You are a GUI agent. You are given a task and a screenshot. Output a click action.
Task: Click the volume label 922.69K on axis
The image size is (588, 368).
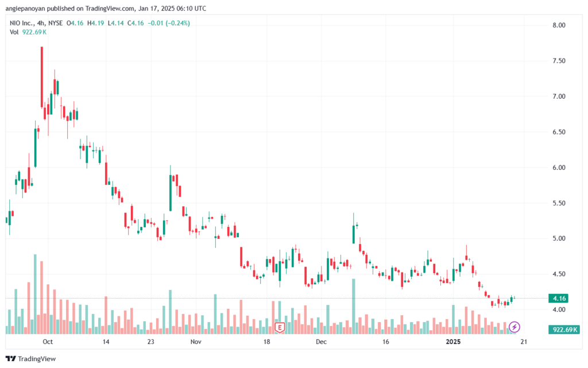tap(564, 330)
